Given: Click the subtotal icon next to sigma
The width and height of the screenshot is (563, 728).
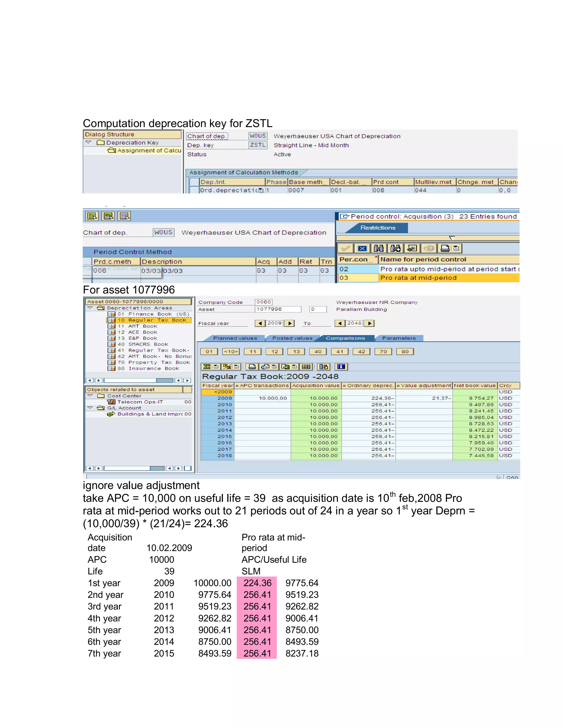Looking at the screenshot, I should tap(227, 367).
